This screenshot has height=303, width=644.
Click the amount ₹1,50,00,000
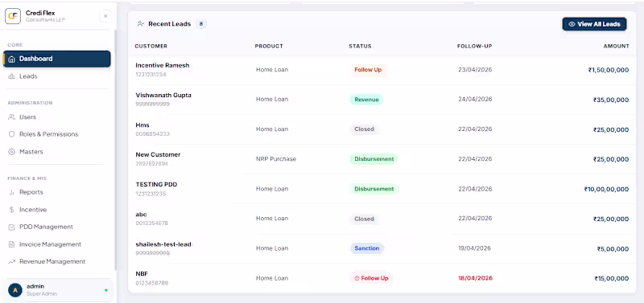click(609, 70)
